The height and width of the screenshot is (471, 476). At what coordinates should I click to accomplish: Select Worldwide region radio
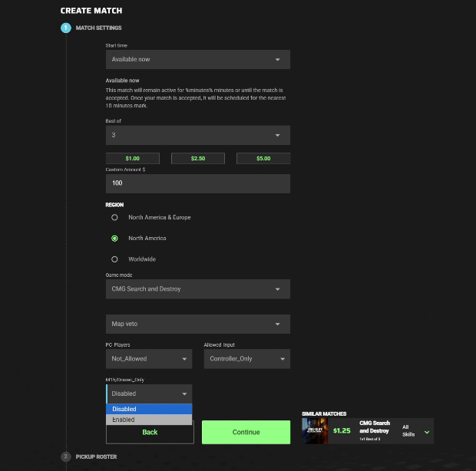114,259
